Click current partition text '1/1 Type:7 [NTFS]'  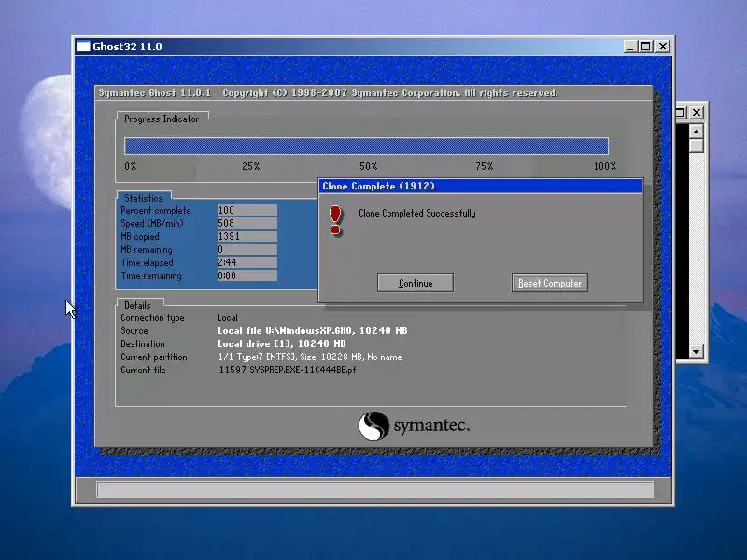point(257,357)
